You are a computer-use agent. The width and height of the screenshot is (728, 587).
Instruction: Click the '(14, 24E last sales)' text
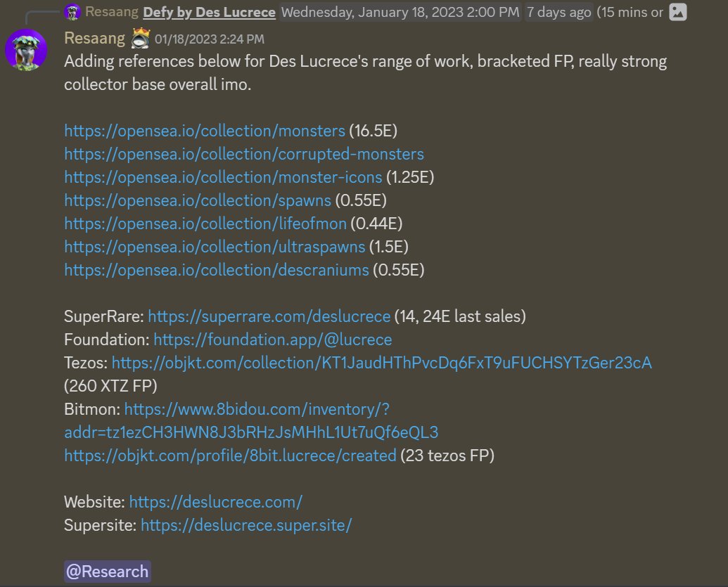pos(460,316)
